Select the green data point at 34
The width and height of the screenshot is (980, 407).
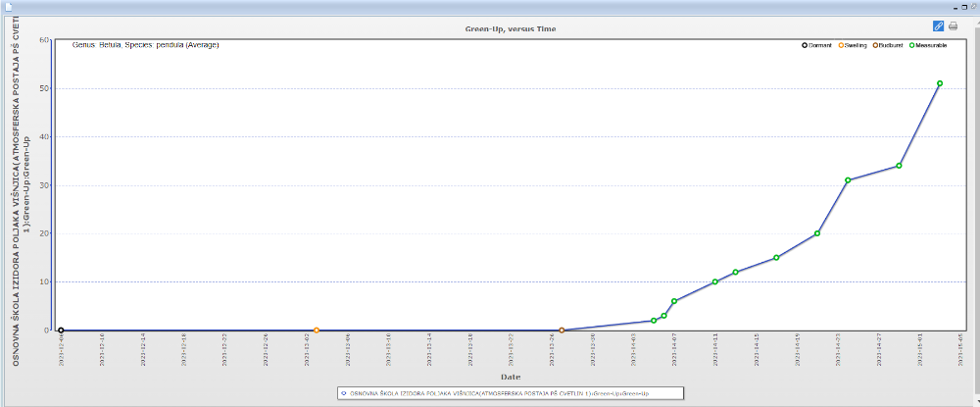click(899, 166)
